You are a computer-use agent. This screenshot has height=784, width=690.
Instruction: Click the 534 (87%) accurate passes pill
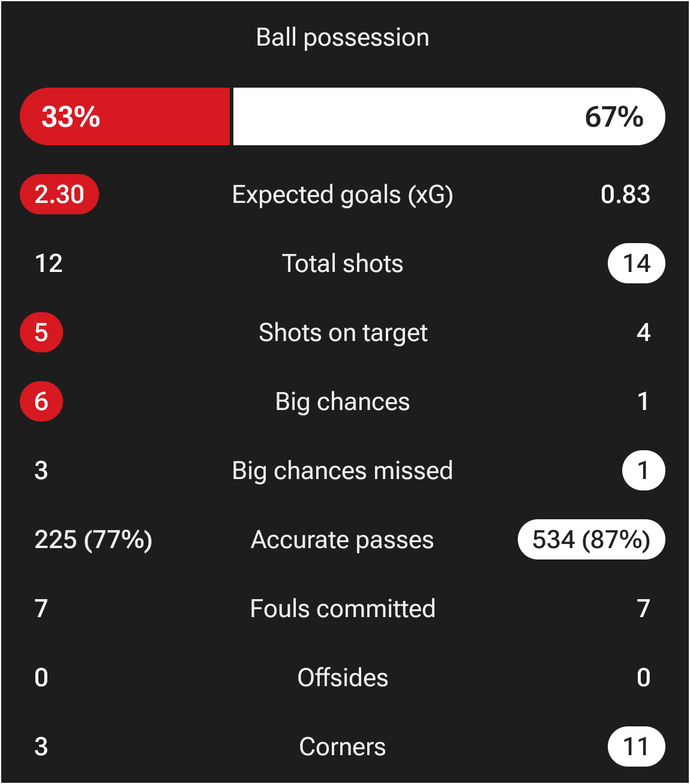(x=591, y=540)
